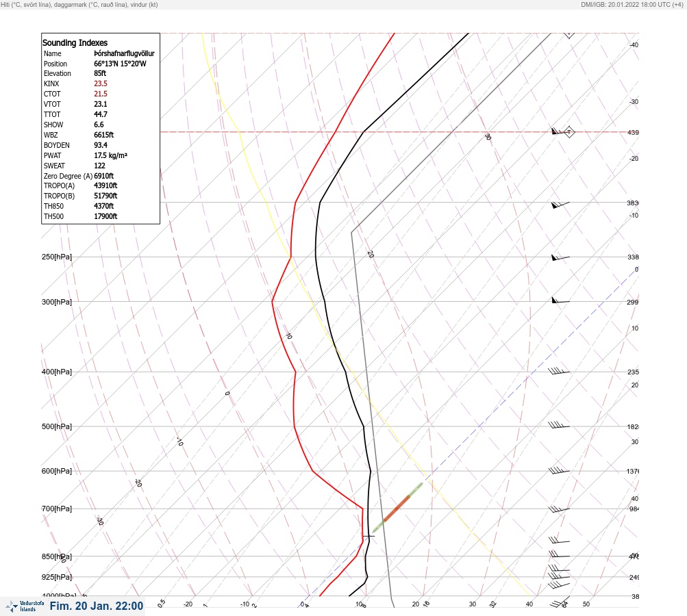Click the wind barb on the 500 hPa line
This screenshot has width=687, height=616.
(x=559, y=425)
